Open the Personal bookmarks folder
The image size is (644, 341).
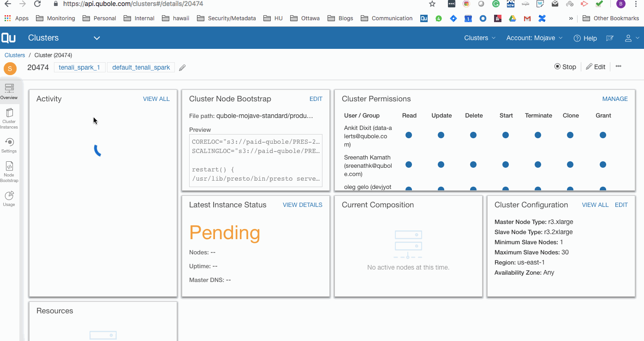(x=99, y=18)
